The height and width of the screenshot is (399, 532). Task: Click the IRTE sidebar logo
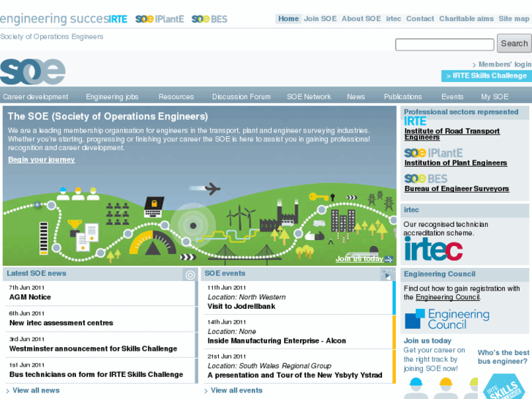point(415,122)
